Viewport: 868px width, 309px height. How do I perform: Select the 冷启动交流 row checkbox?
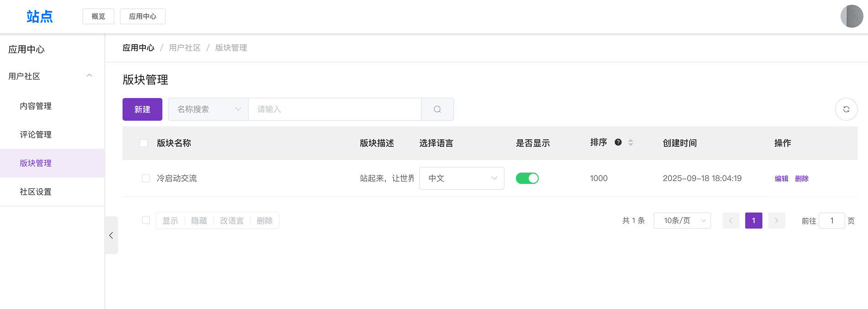[146, 178]
